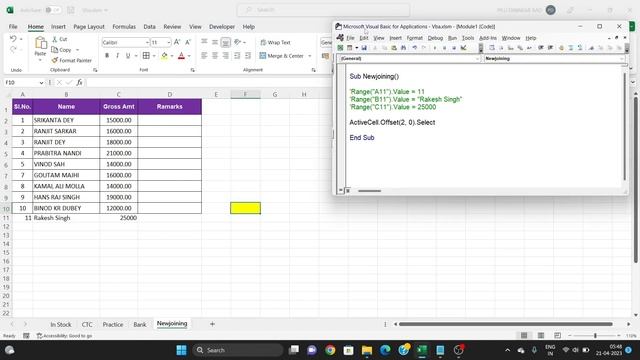Click View Microsoft Excel icon in VBA toolbar
The width and height of the screenshot is (640, 360).
pos(340,48)
